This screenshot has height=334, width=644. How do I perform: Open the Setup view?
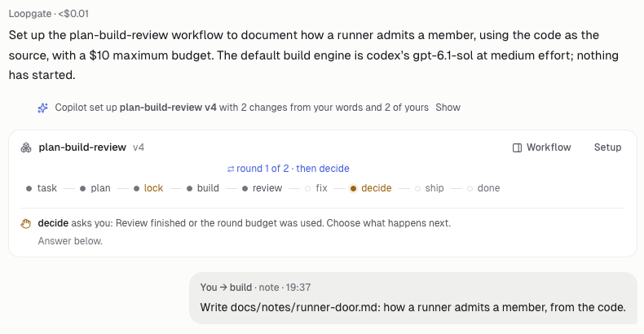607,147
